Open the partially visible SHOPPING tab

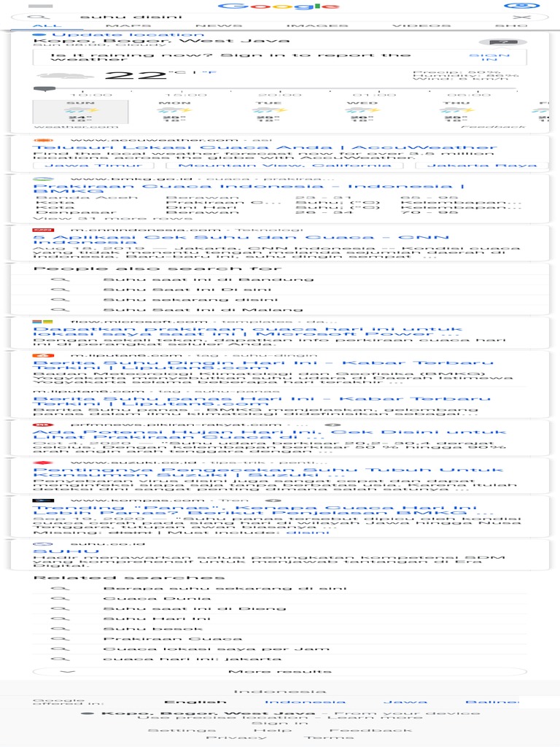pos(510,26)
